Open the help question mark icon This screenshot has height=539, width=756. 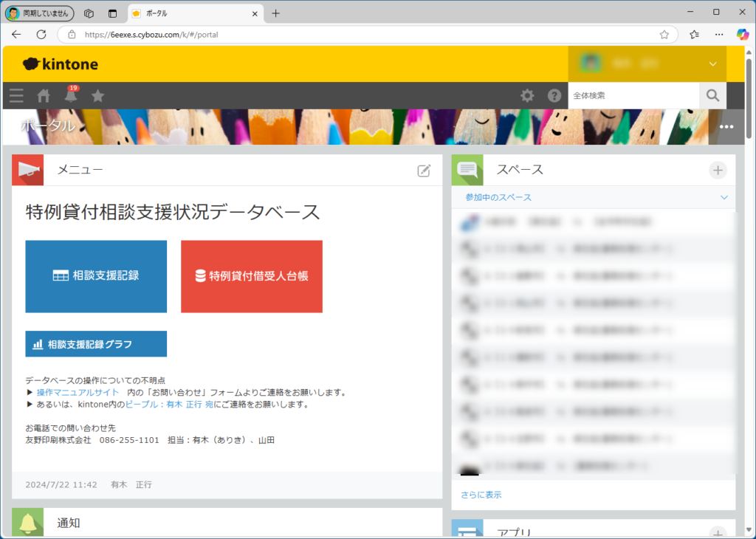pos(554,95)
